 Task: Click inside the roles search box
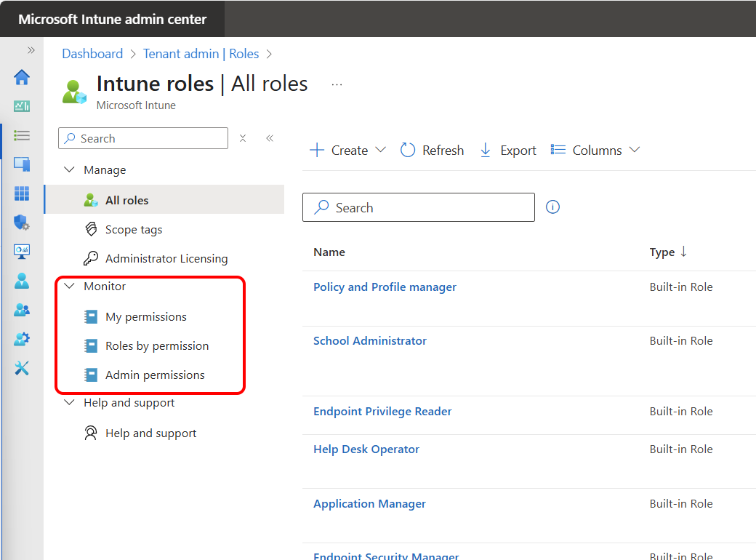pyautogui.click(x=419, y=207)
